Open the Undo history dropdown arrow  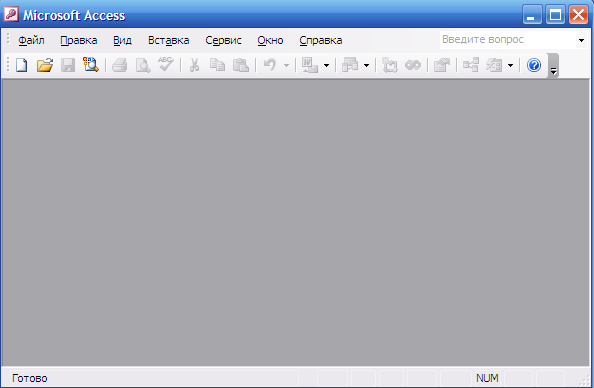[286, 66]
